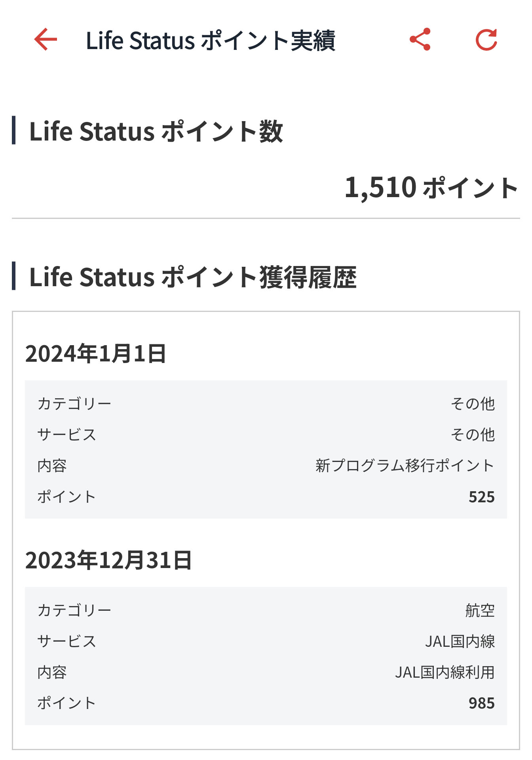
Task: Tap 内容 label in December entry
Action: coord(52,672)
